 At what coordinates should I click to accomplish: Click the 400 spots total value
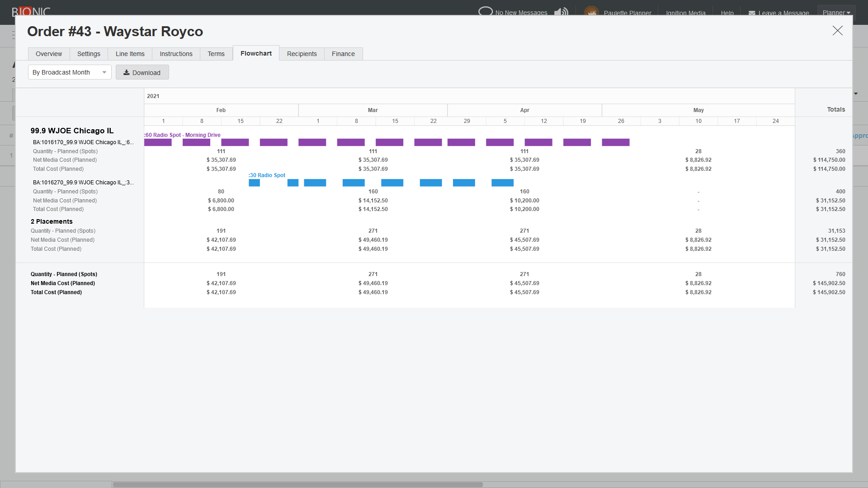tap(840, 192)
